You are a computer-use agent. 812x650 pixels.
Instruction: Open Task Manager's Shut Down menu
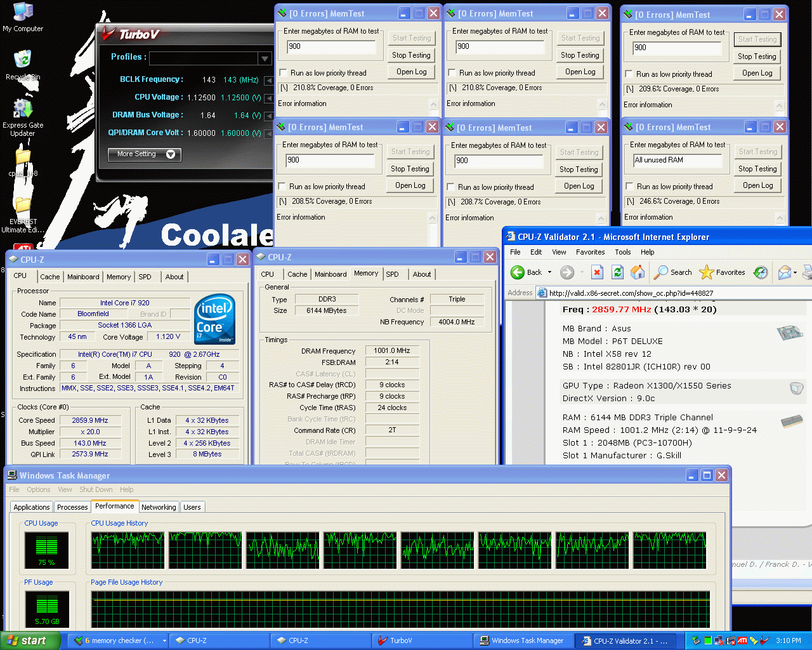[96, 489]
